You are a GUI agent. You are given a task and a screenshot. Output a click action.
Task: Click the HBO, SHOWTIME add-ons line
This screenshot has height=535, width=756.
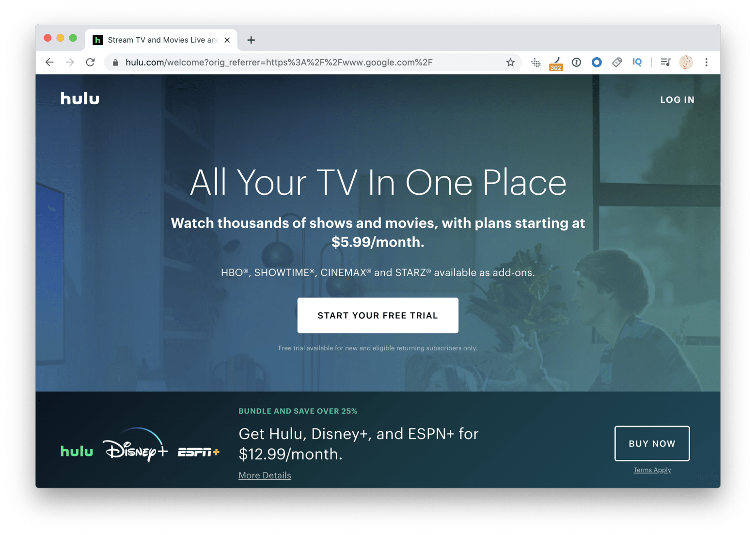378,272
